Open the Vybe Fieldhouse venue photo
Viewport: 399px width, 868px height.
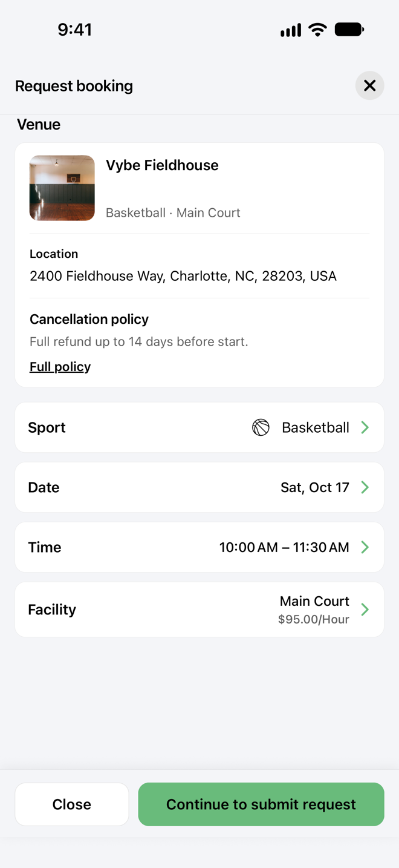[x=62, y=188]
